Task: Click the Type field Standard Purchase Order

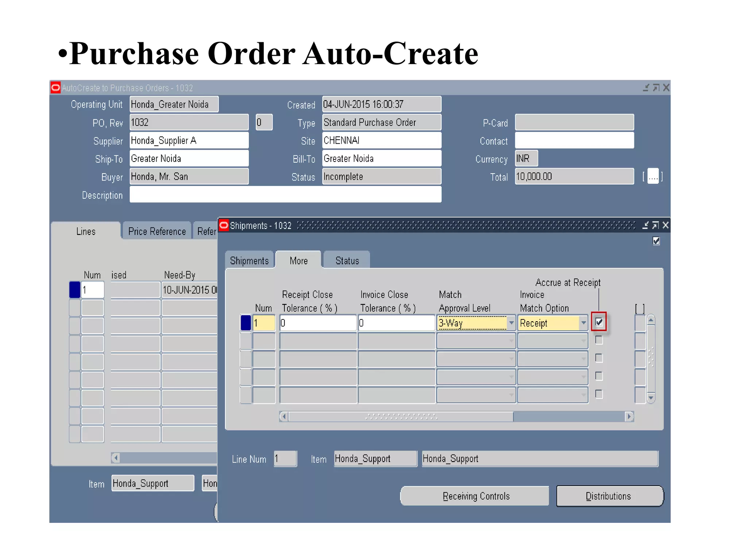Action: pyautogui.click(x=382, y=122)
